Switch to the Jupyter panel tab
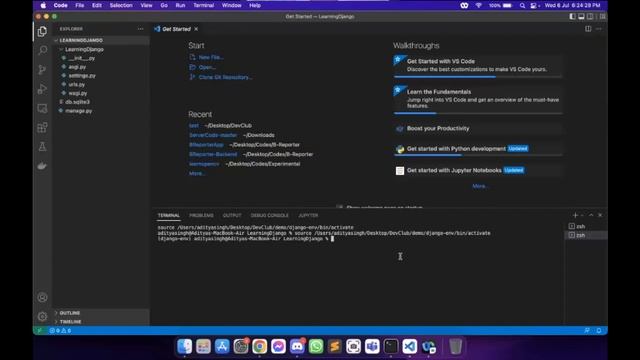 pos(308,215)
